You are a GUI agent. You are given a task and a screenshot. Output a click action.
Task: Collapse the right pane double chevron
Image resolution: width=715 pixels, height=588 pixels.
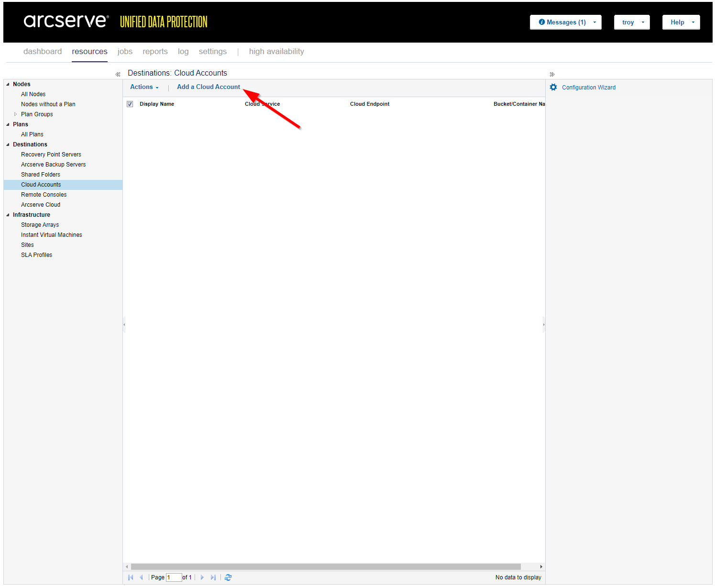point(552,74)
